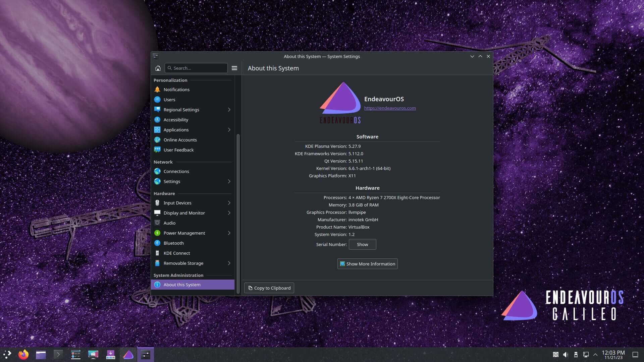Image resolution: width=644 pixels, height=362 pixels.
Task: Click Home navigation icon
Action: click(x=158, y=68)
